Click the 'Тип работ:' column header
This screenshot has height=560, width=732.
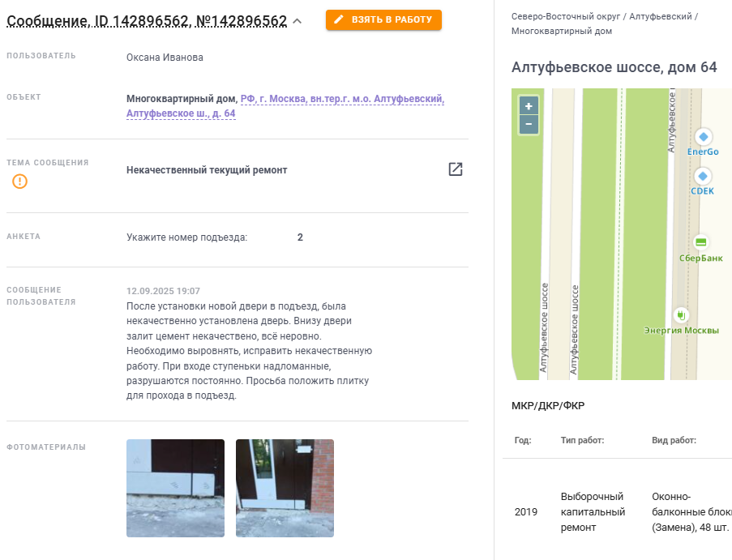point(582,440)
